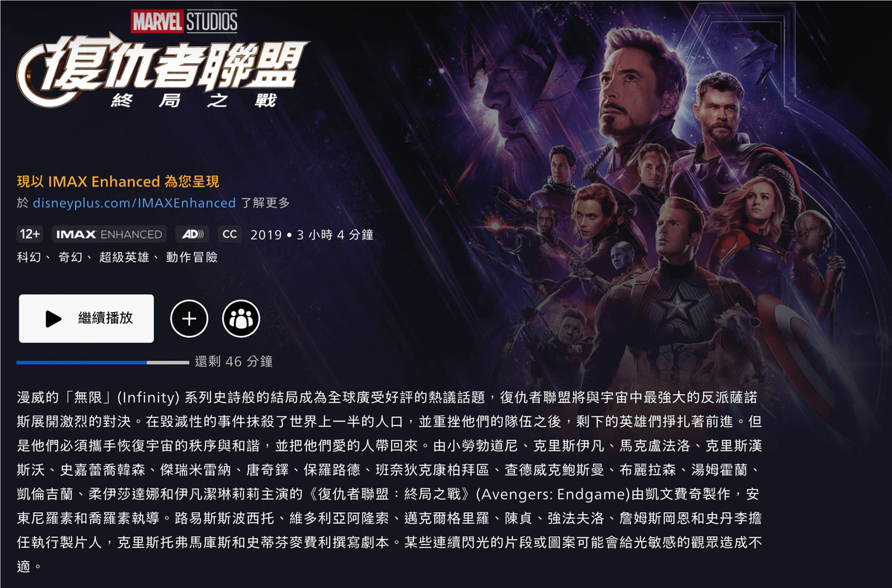892x588 pixels.
Task: Add the movie to watchlist with plus icon
Action: click(x=189, y=319)
